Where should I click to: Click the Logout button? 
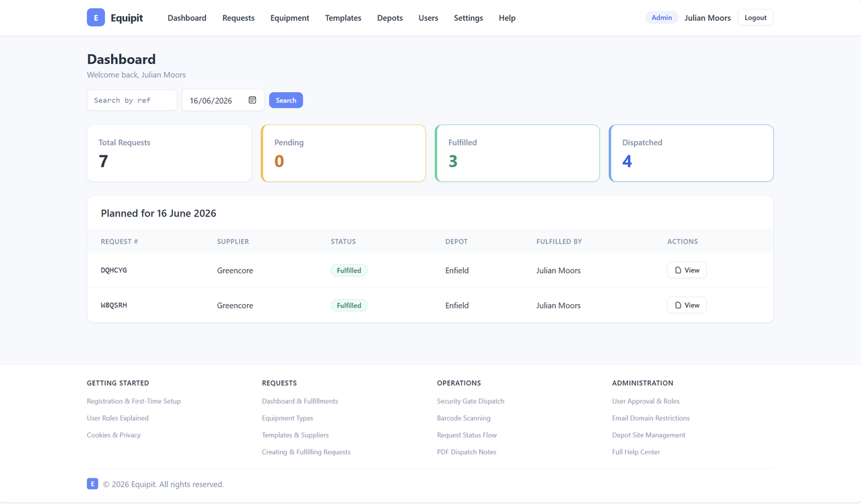pos(755,17)
